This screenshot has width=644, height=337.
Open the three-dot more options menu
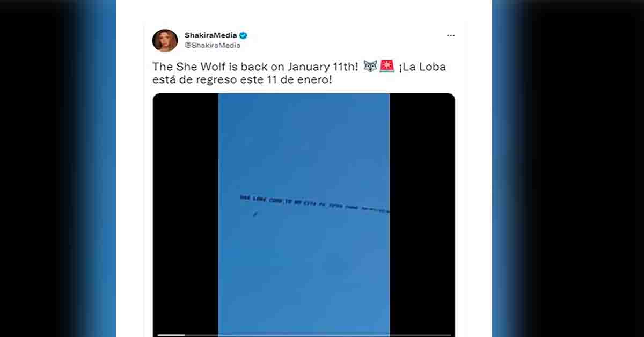coord(451,35)
